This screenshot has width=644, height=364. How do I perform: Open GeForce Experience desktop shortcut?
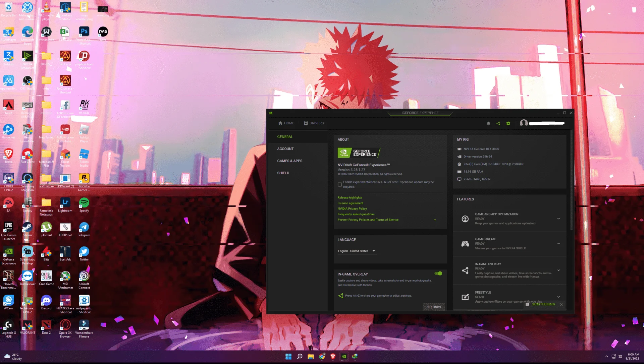[x=8, y=255]
